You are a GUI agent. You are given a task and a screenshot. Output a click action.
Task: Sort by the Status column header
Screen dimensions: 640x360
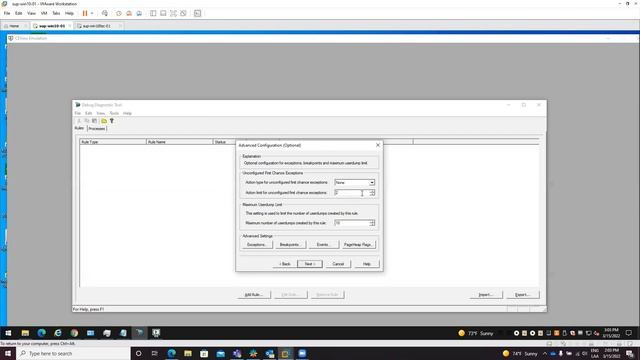coord(224,142)
